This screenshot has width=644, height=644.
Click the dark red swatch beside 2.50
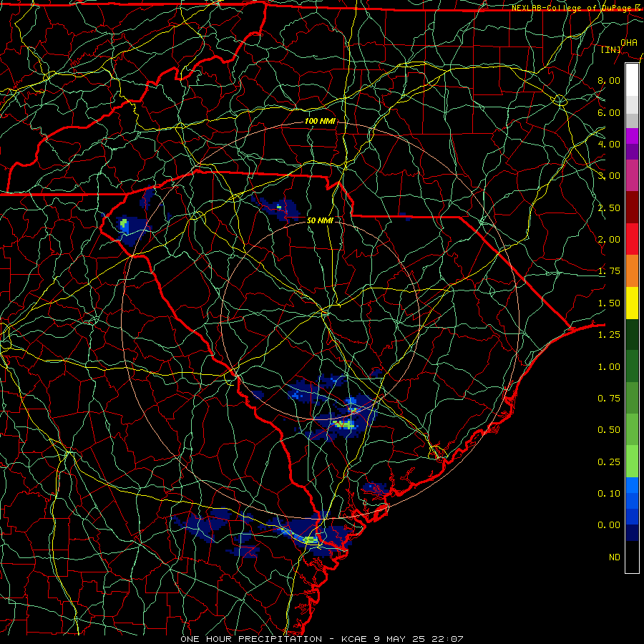coord(632,208)
